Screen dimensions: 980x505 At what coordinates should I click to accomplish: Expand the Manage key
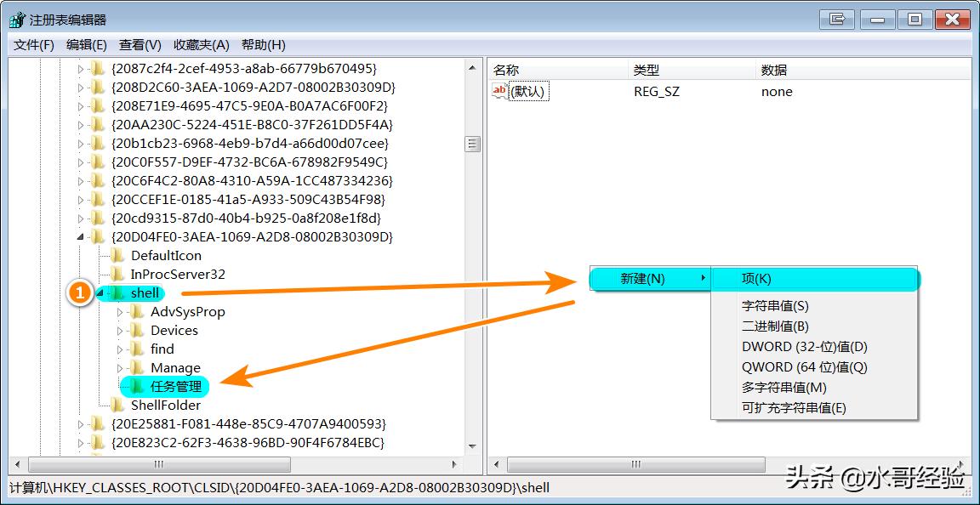click(120, 368)
